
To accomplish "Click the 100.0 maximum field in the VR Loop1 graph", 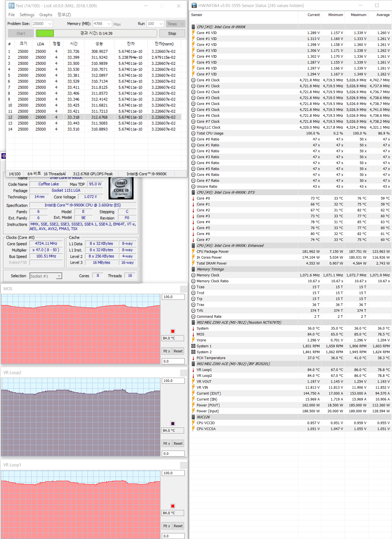I will click(173, 473).
